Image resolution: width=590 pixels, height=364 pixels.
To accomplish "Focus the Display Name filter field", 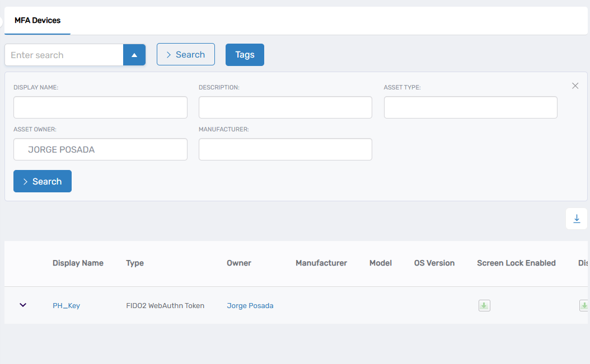I will pos(100,107).
